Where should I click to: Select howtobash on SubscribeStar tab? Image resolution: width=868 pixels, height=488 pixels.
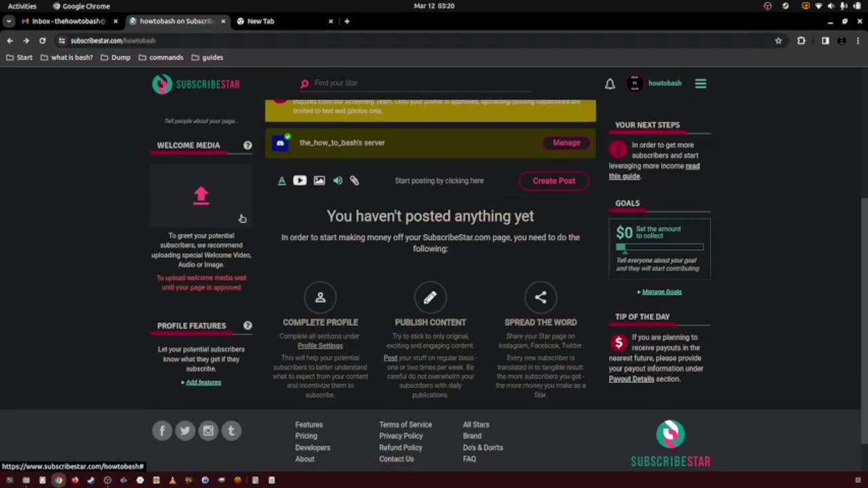point(176,21)
